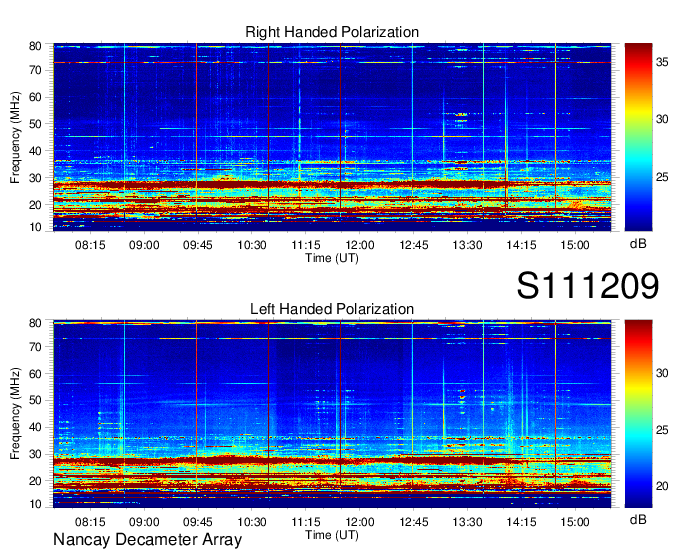Click the 30 MHz tick on Right Handed plot
This screenshot has height=552, width=680.
35,178
